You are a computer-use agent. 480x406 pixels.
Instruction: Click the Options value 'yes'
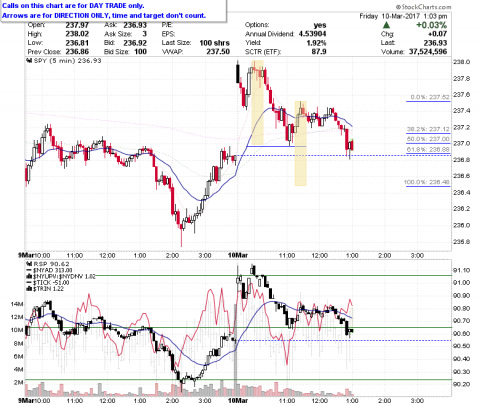(320, 25)
